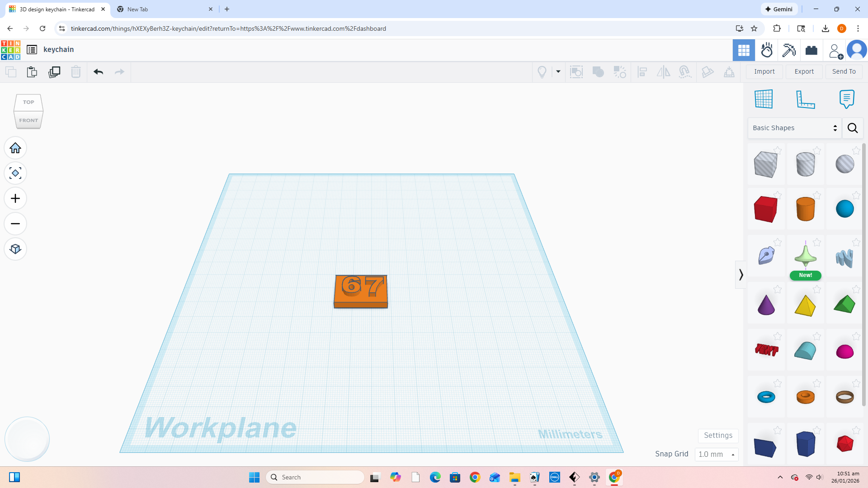Collapse the shapes panel with the chevron
This screenshot has height=488, width=868.
741,275
